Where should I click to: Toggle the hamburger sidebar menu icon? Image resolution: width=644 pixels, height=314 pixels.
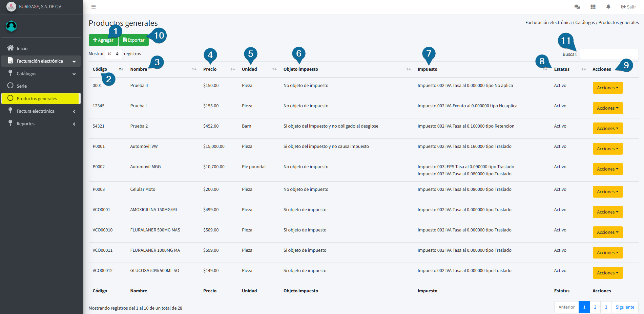(94, 7)
